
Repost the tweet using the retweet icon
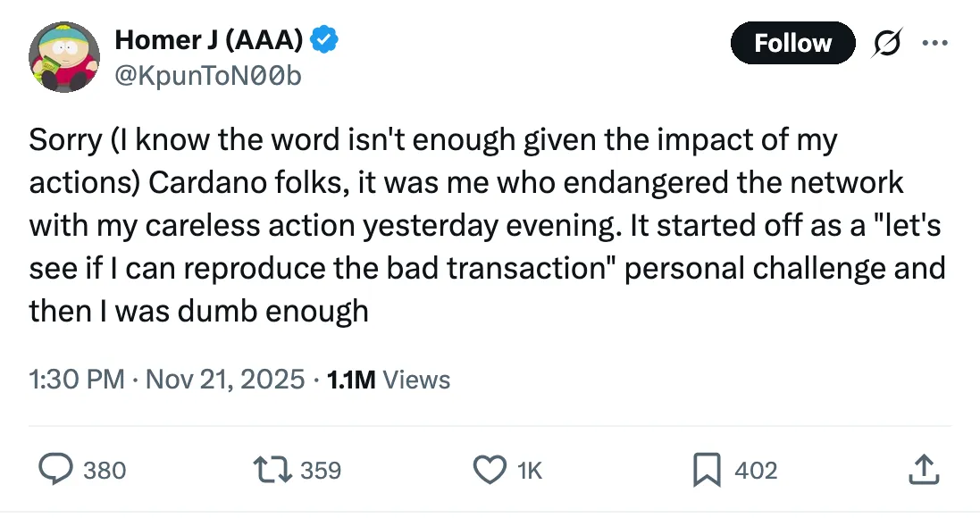tap(273, 470)
